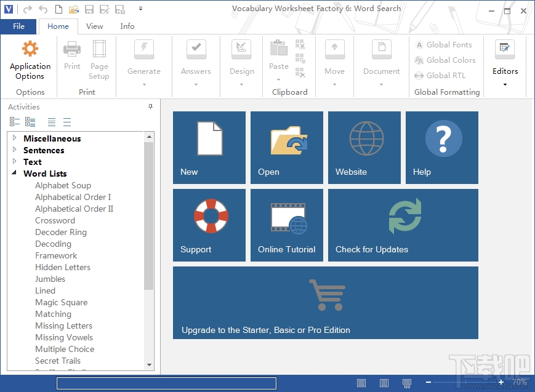Open the Generate dropdown
The image size is (535, 392).
(x=144, y=84)
